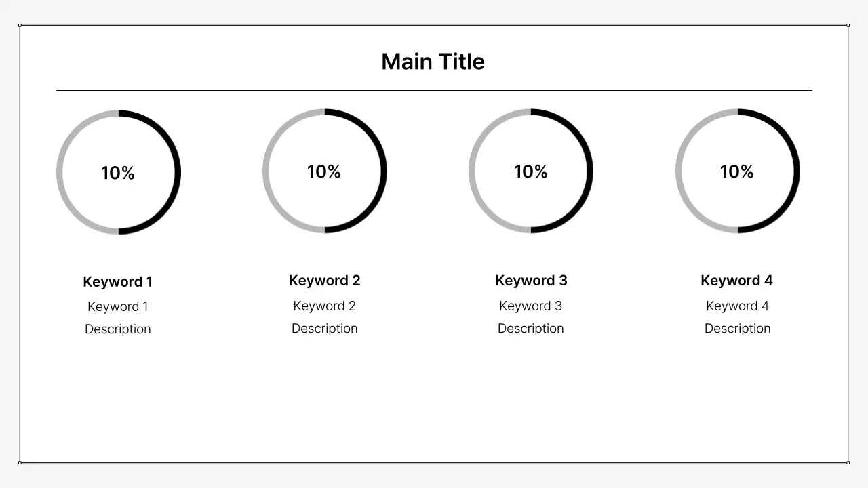
Task: Select the 10% label in the fourth circle
Action: pyautogui.click(x=737, y=171)
